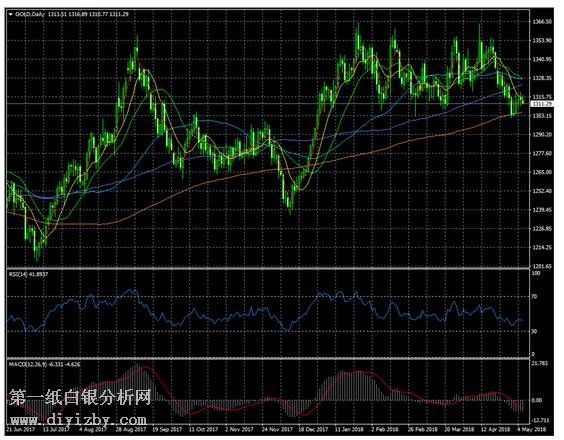The height and width of the screenshot is (440, 564).
Task: Click the 1366.50 price axis label
Action: tap(542, 22)
